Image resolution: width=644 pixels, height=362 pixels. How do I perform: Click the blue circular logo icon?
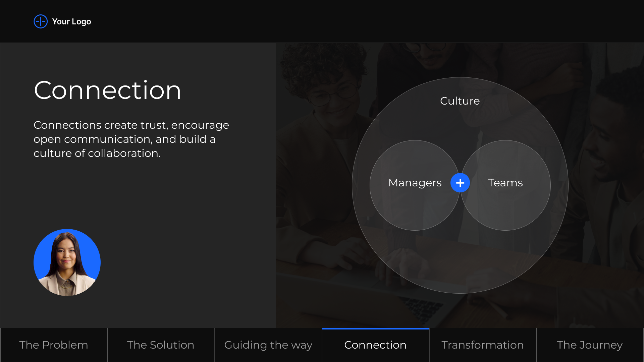[41, 21]
